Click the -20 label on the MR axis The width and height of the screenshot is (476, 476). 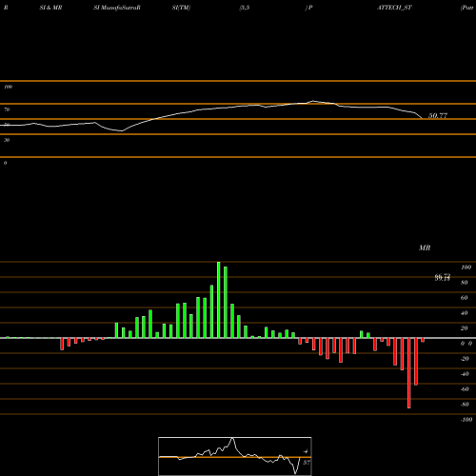click(x=465, y=359)
